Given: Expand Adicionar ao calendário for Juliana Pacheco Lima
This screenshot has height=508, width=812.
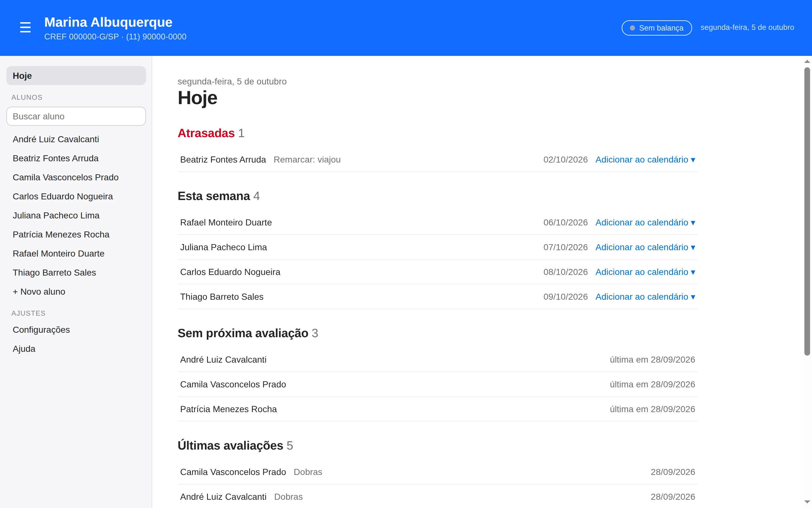Looking at the screenshot, I should [x=645, y=247].
